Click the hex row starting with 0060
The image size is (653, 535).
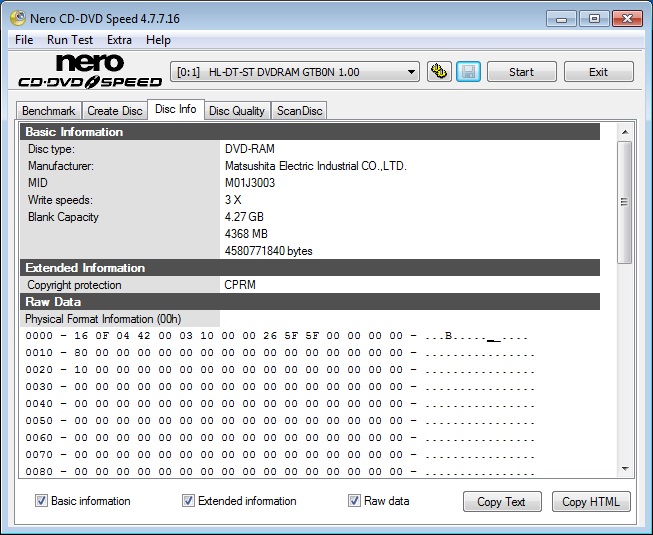280,438
